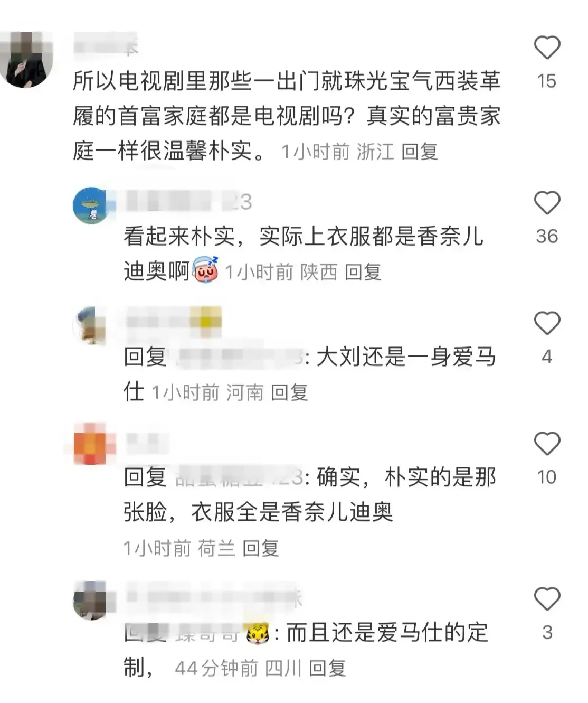Open orange pixelated avatar of 荷兰 commenter
The image size is (588, 703).
91,444
